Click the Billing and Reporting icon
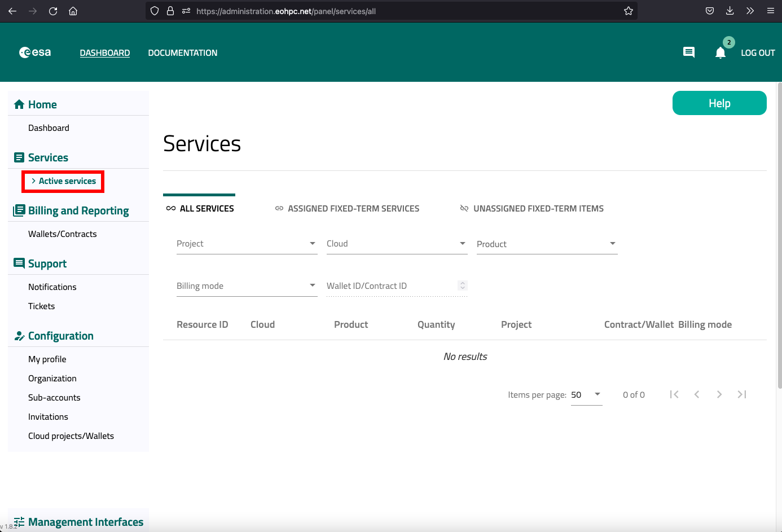782x532 pixels. click(19, 210)
